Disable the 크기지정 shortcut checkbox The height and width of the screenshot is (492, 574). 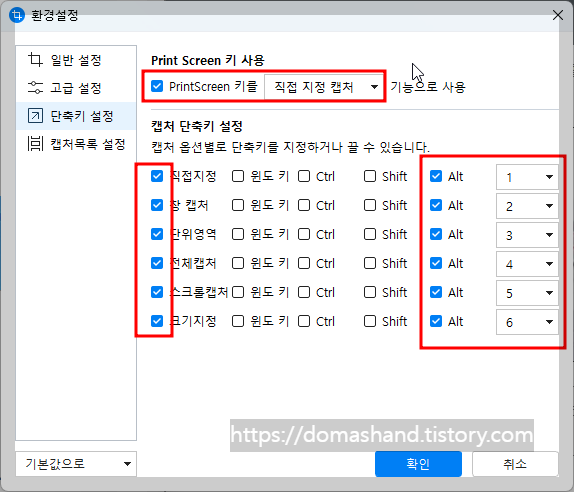(x=157, y=321)
